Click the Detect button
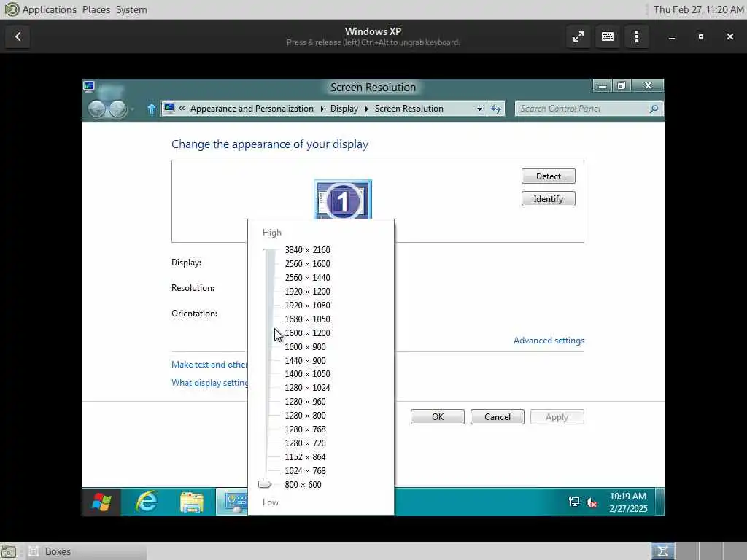 549,176
